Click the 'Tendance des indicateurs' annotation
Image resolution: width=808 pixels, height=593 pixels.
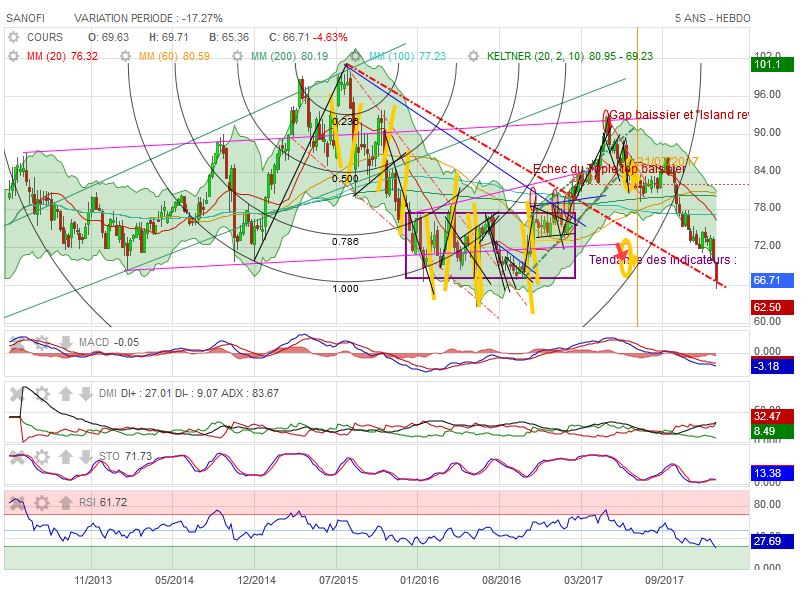[x=663, y=260]
